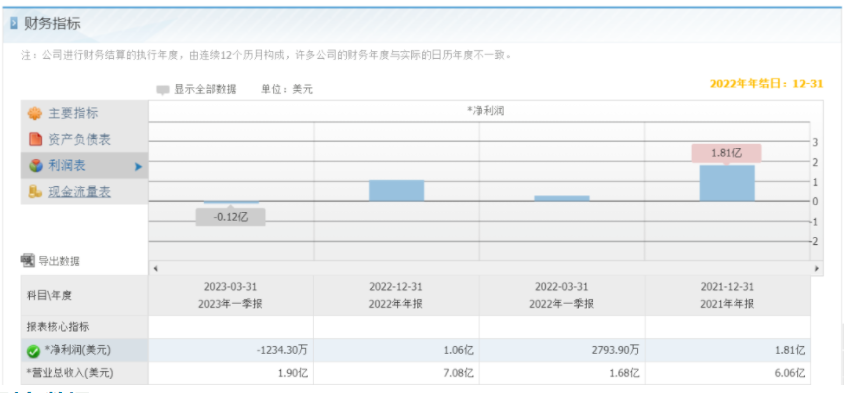This screenshot has width=845, height=393.
Task: Click the 2022年年结日：12-31 label
Action: coord(766,84)
